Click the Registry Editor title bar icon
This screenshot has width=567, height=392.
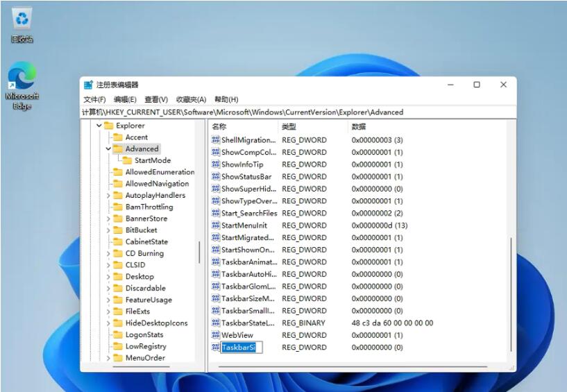[88, 85]
